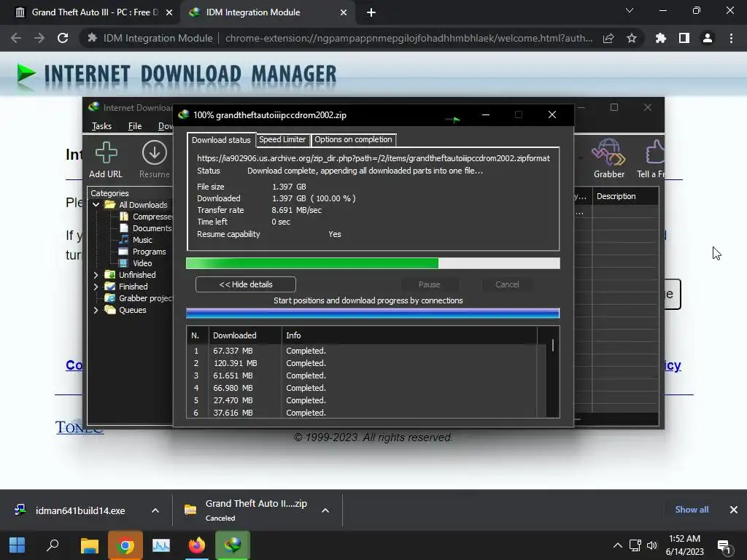The width and height of the screenshot is (747, 560).
Task: Collapse the All Downloads tree node
Action: pos(96,205)
